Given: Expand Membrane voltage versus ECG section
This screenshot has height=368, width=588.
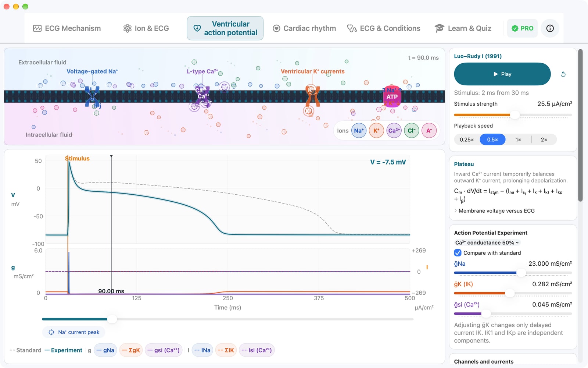Looking at the screenshot, I should pyautogui.click(x=494, y=211).
